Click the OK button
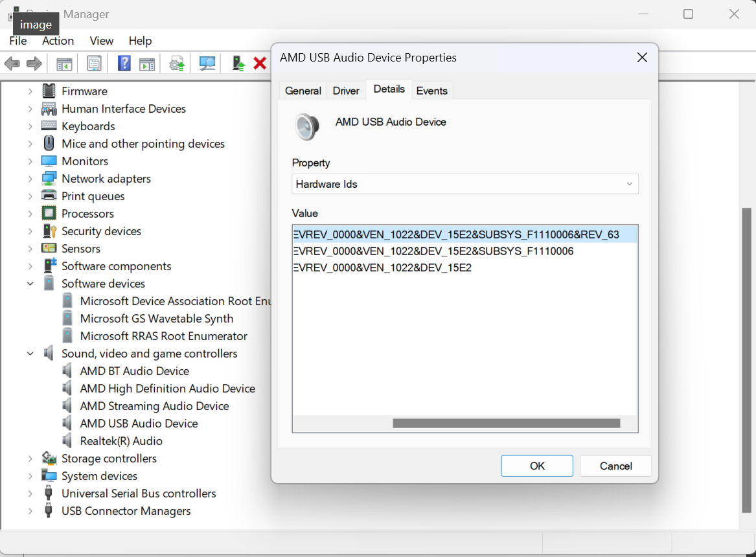The image size is (756, 557). (x=537, y=466)
